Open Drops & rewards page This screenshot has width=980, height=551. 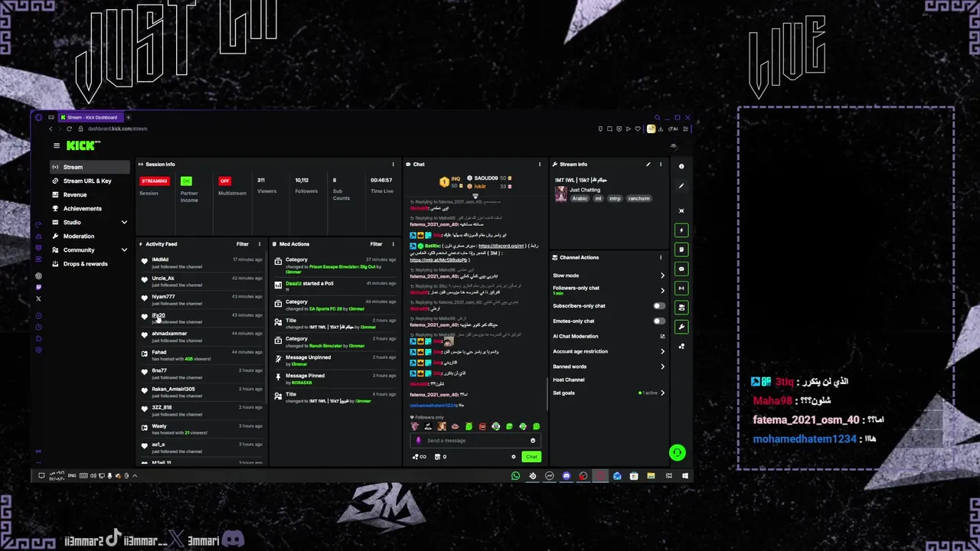click(x=89, y=263)
